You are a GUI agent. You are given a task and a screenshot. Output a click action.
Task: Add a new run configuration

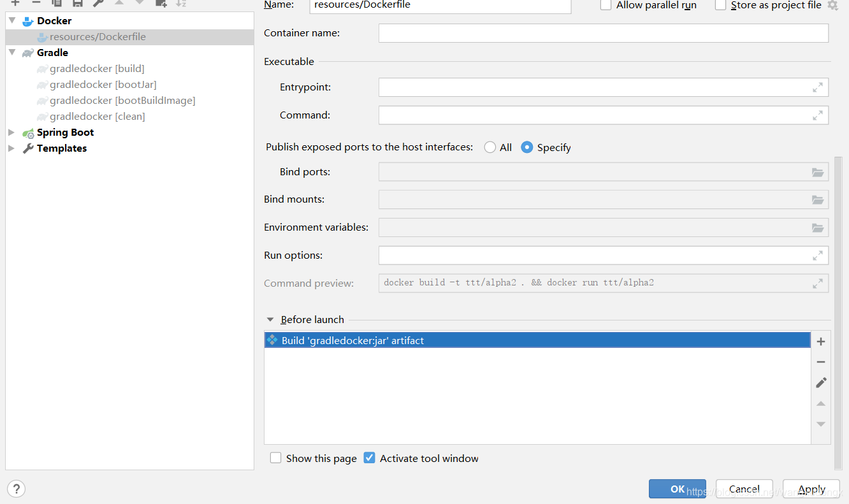[x=15, y=3]
